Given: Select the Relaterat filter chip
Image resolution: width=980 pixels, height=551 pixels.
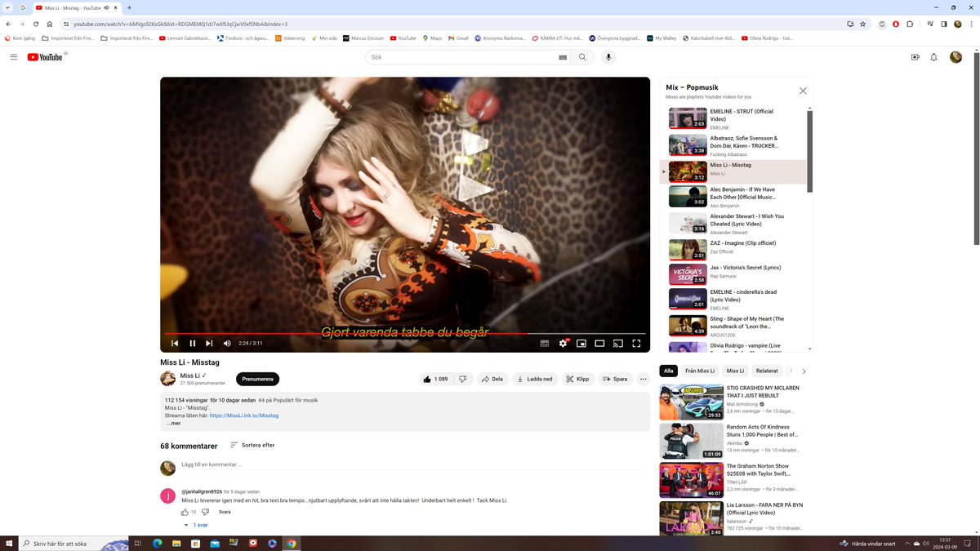Looking at the screenshot, I should pos(767,371).
